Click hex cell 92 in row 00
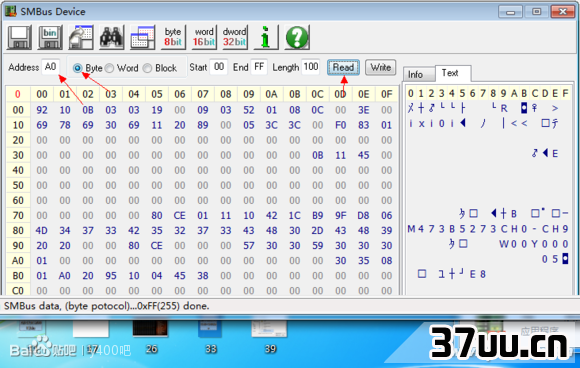Viewport: 580px width, 368px height. click(x=42, y=110)
